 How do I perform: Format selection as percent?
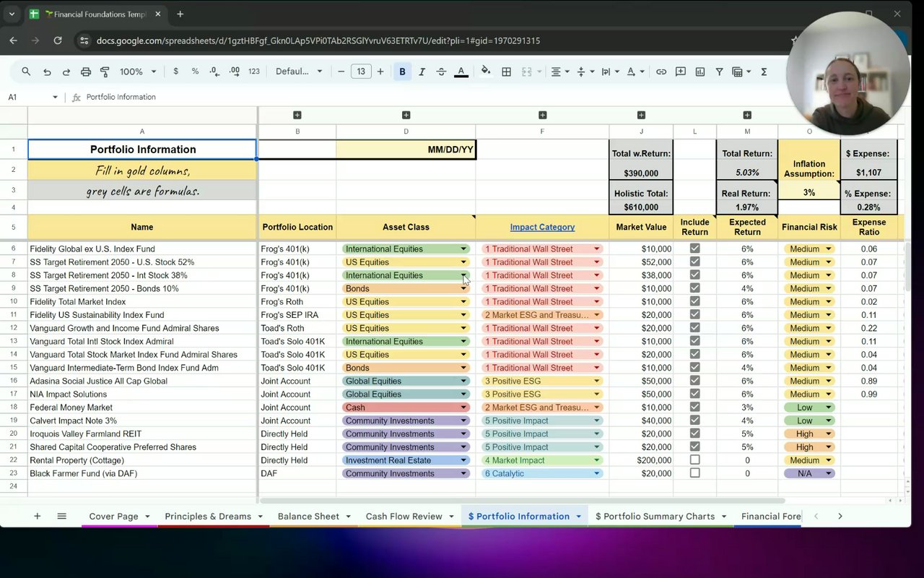coord(195,72)
